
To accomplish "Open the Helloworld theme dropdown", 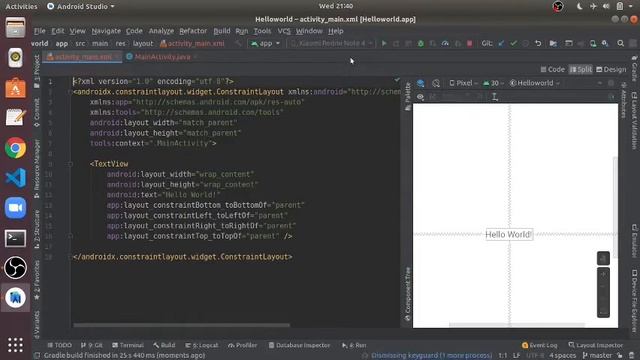I will click(x=534, y=83).
